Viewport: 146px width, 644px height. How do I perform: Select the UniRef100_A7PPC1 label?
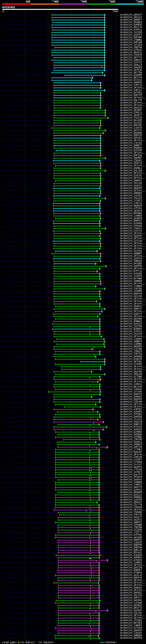tap(131, 30)
